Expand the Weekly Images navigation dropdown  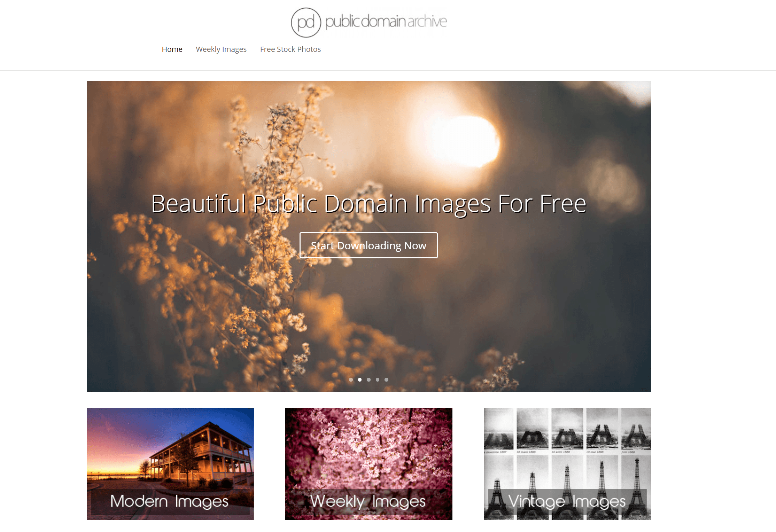(x=221, y=49)
